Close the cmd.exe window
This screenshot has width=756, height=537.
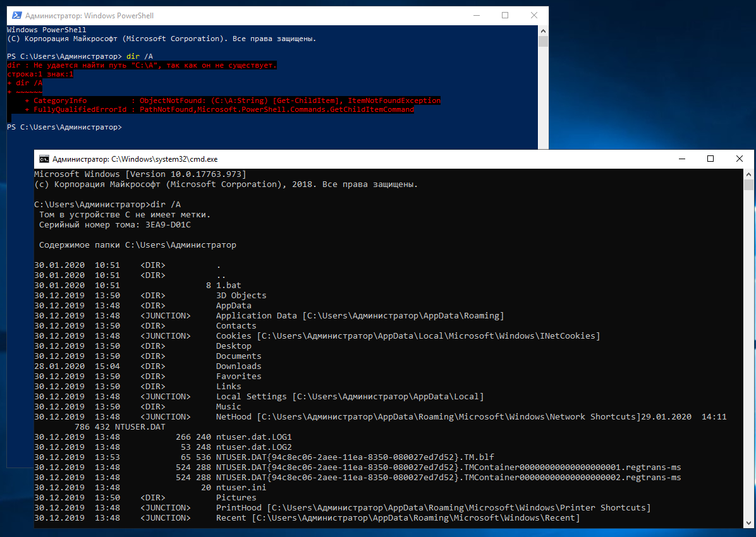(740, 159)
